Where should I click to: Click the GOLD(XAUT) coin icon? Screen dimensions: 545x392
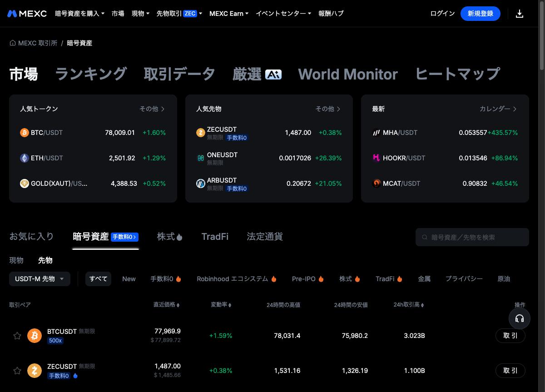point(25,184)
